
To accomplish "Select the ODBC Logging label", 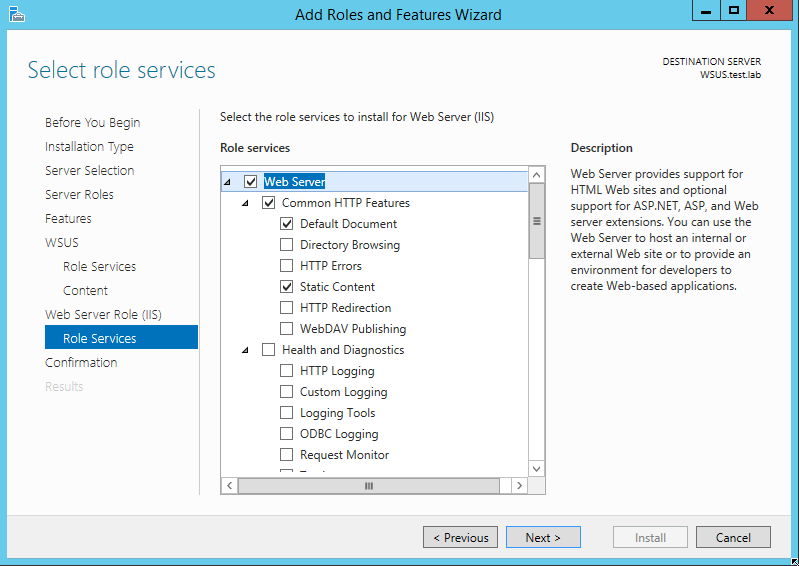I will [x=339, y=434].
